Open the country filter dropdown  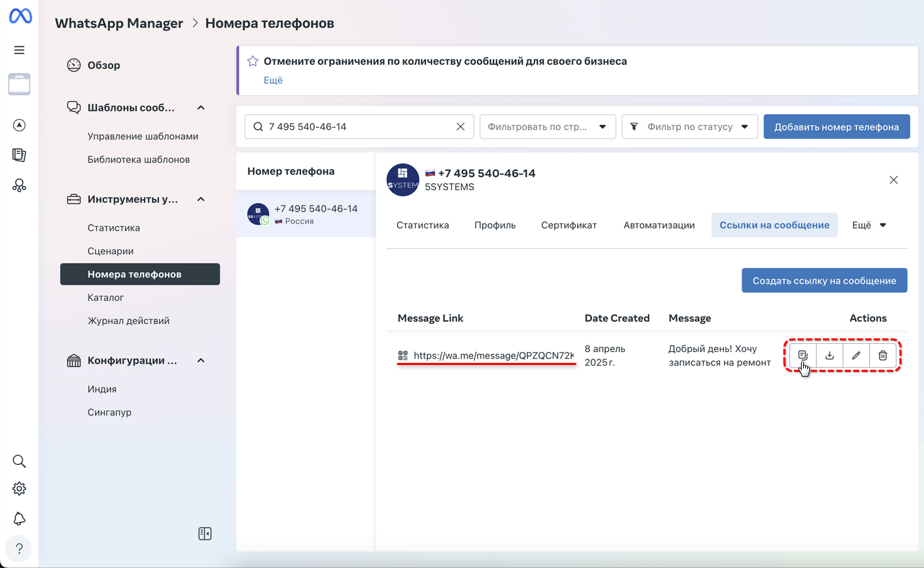tap(548, 126)
